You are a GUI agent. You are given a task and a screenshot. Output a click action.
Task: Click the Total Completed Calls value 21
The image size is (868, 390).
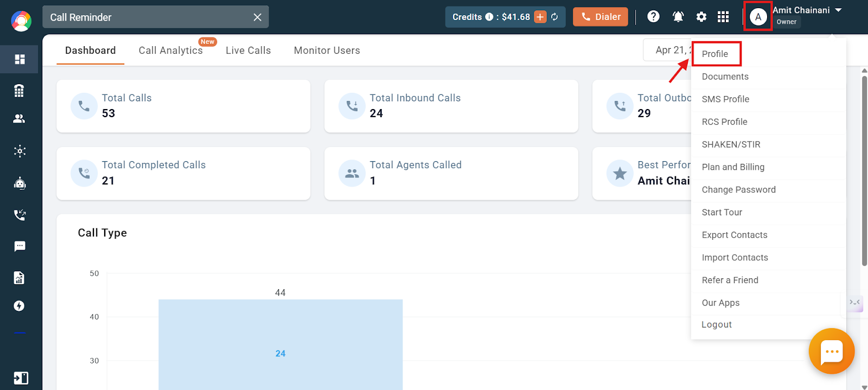[x=108, y=181]
